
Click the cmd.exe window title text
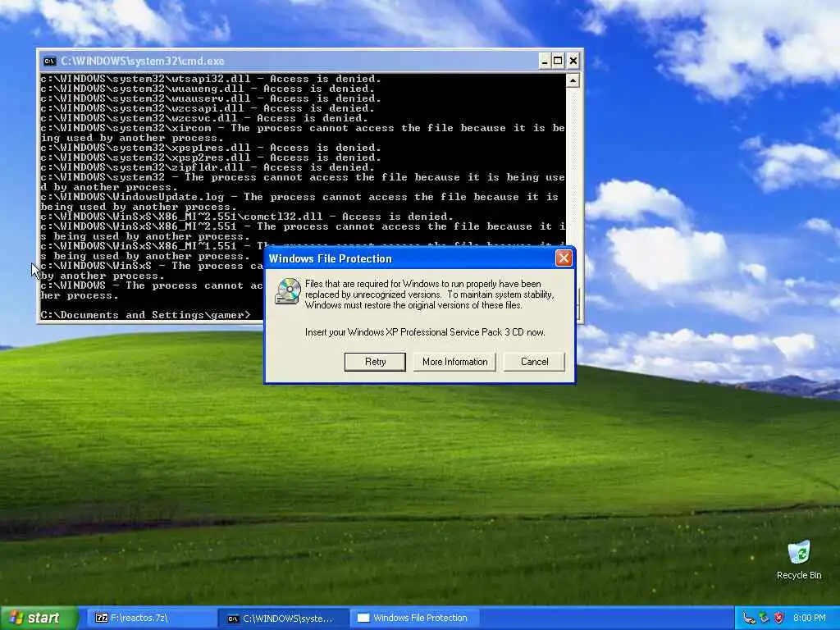click(143, 61)
